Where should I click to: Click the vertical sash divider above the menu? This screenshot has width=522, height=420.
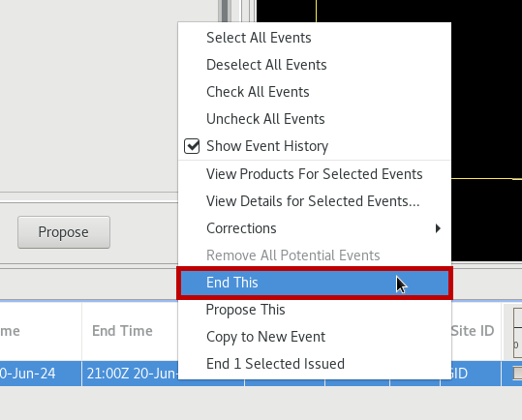click(226, 11)
